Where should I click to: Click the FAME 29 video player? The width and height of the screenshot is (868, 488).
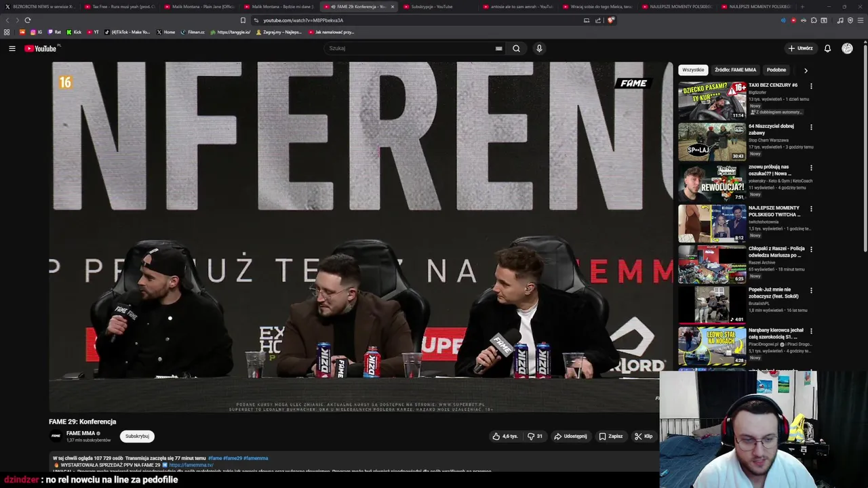(361, 237)
